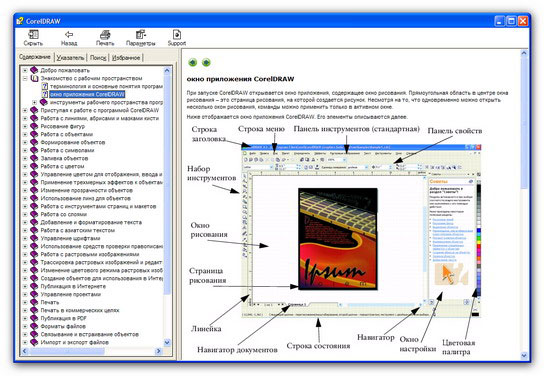The width and height of the screenshot is (544, 376).
Task: Expand the 'Управление шрифтами' tree node
Action: click(25, 238)
